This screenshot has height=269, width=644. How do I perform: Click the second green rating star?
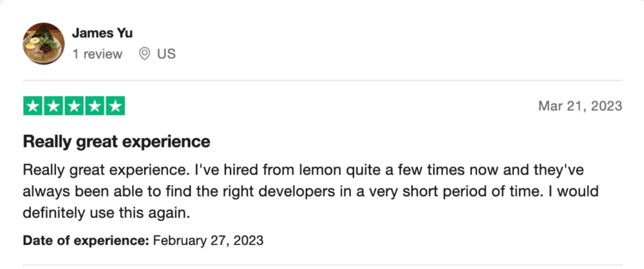tap(53, 106)
